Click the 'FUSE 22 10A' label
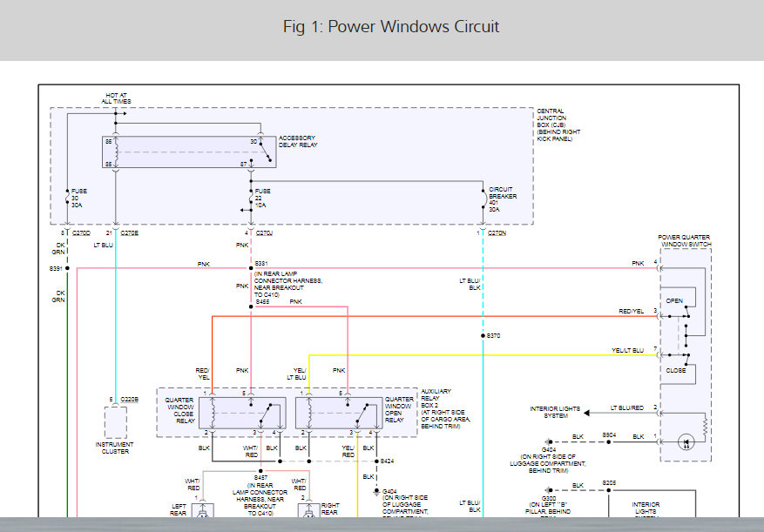764x532 pixels. (x=262, y=199)
